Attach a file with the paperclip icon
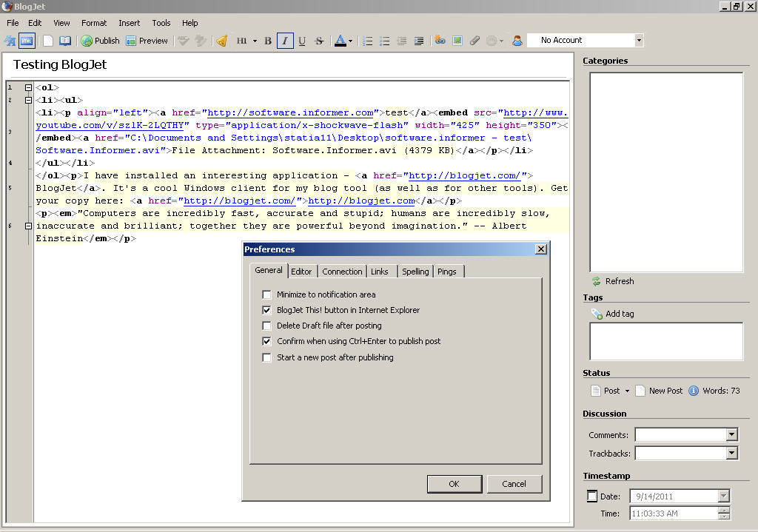Image resolution: width=758 pixels, height=532 pixels. tap(474, 41)
